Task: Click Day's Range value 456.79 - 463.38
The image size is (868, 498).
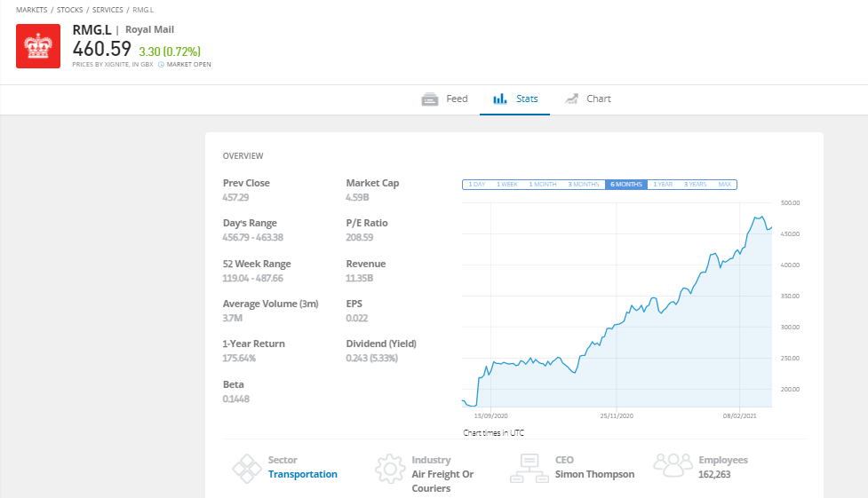Action: pyautogui.click(x=253, y=237)
